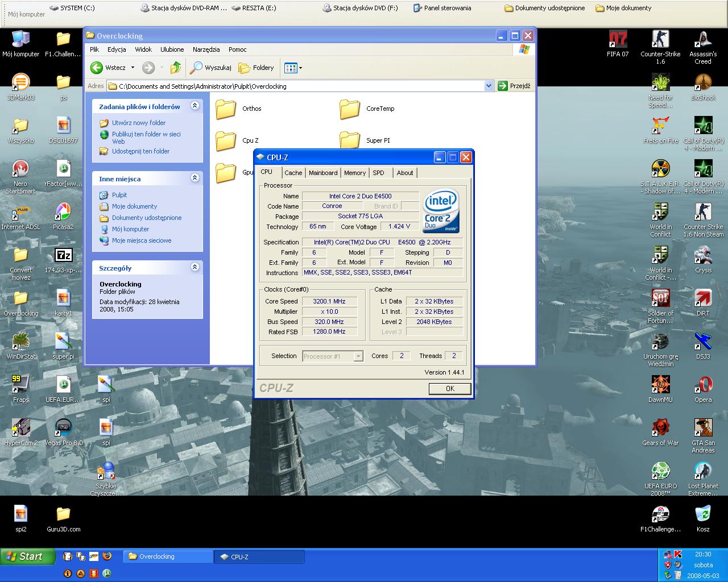Viewport: 728px width, 582px height.
Task: Toggle the Foldery pane button
Action: [256, 68]
